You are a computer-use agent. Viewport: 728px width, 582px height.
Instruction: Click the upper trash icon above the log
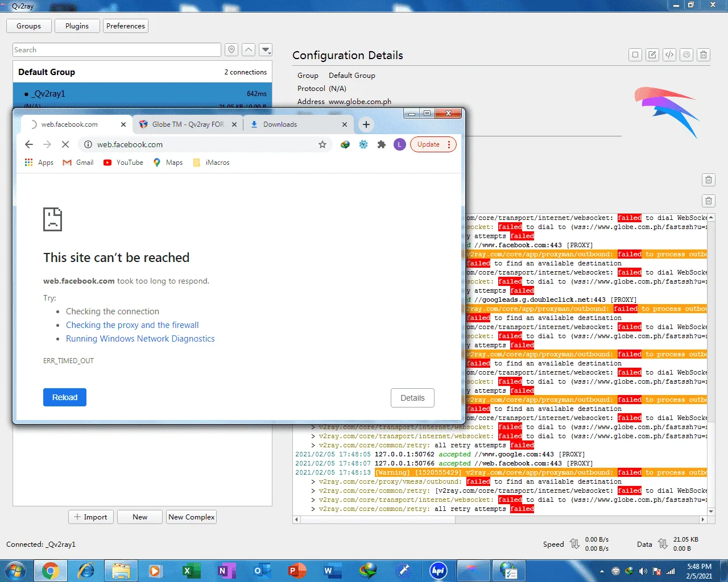pyautogui.click(x=709, y=180)
